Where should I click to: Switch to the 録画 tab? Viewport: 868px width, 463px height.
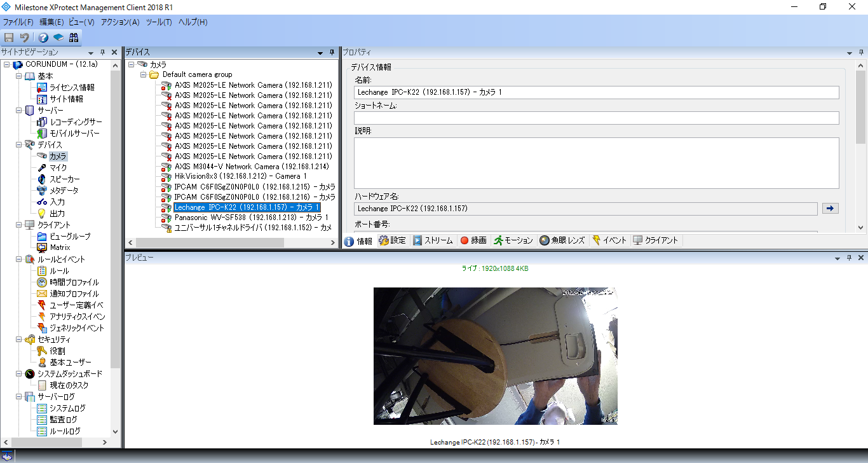coord(473,240)
